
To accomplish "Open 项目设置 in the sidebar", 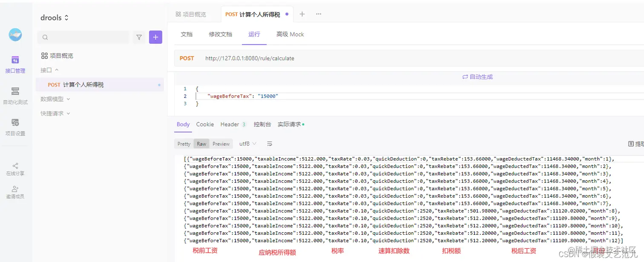I will (x=15, y=127).
